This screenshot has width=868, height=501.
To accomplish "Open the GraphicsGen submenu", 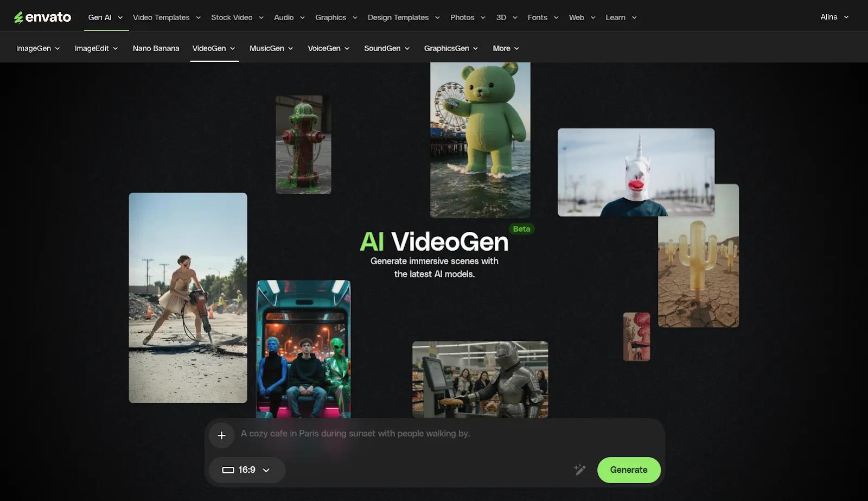I will point(451,48).
